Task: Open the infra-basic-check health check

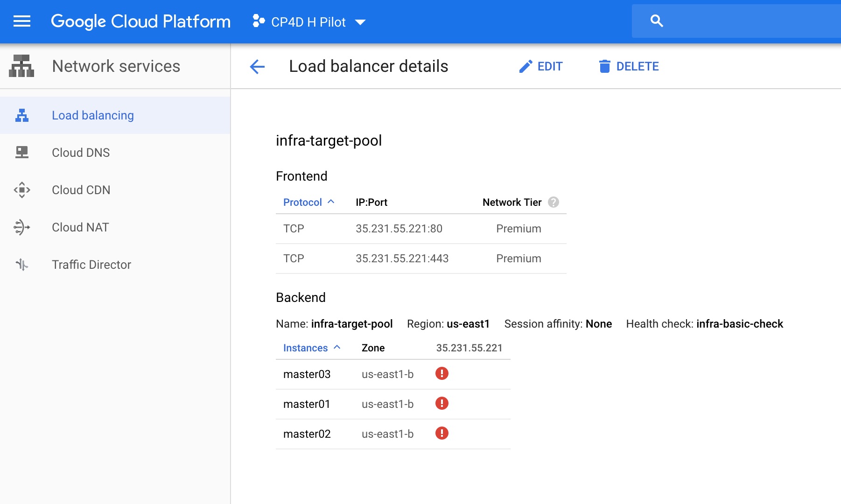Action: point(740,324)
